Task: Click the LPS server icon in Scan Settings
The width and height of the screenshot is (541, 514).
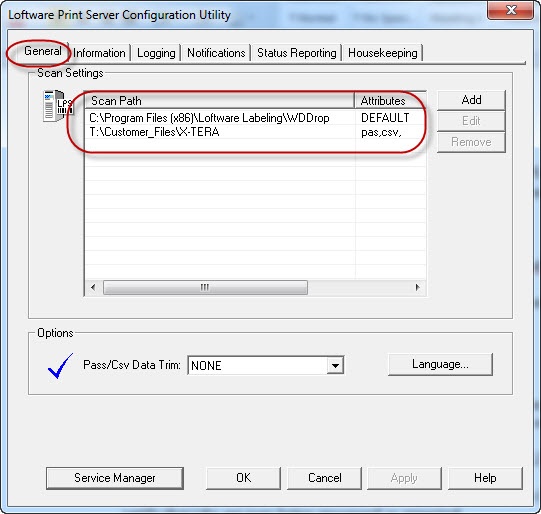Action: pyautogui.click(x=57, y=106)
